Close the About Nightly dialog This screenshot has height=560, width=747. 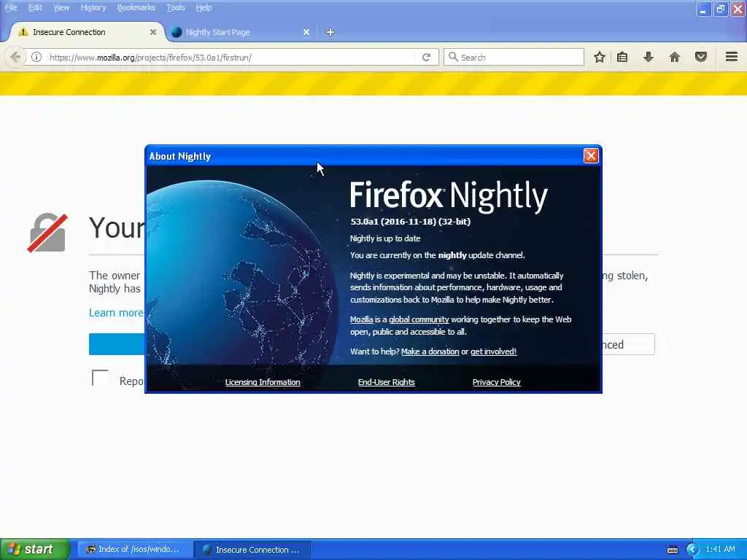point(591,156)
